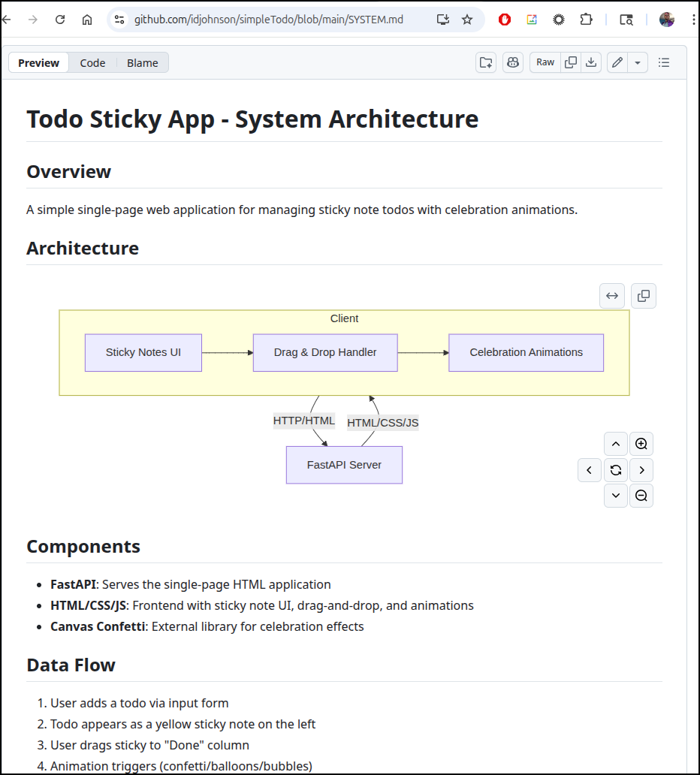Switch to the Code tab
The image size is (700, 775).
(92, 62)
